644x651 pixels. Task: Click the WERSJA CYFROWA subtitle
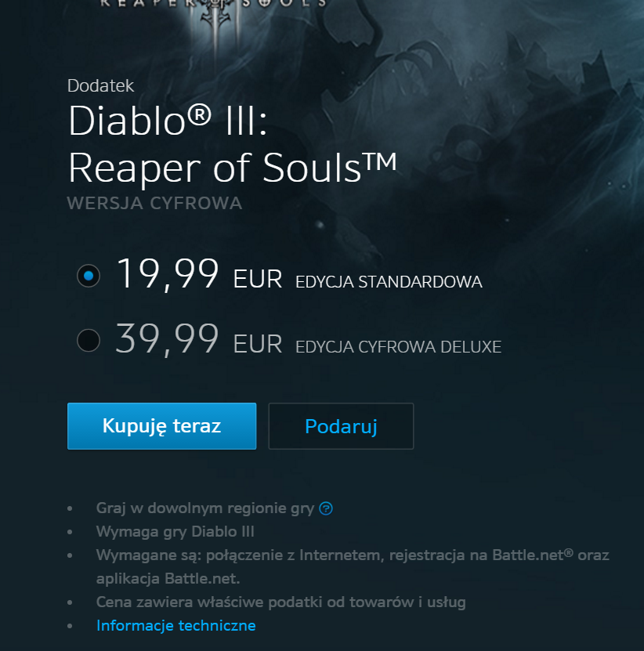154,203
